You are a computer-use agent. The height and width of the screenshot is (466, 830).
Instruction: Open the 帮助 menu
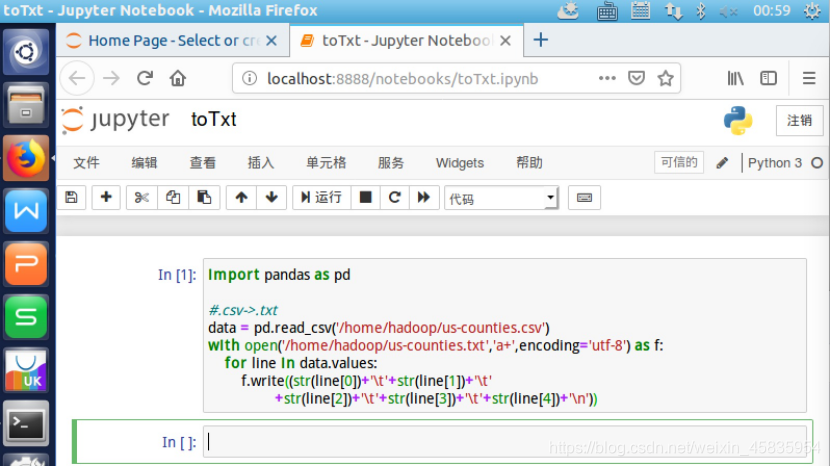(x=529, y=163)
